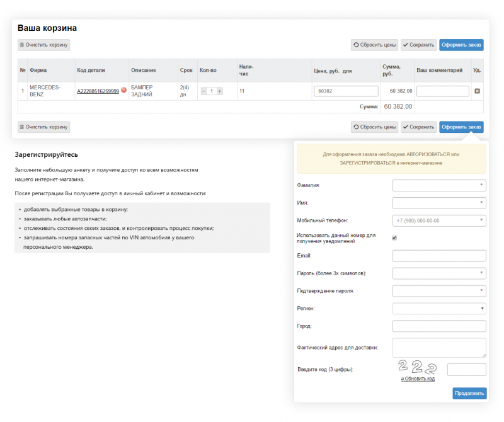Click the 'Ваш комментарий' field in cart row

tap(443, 91)
